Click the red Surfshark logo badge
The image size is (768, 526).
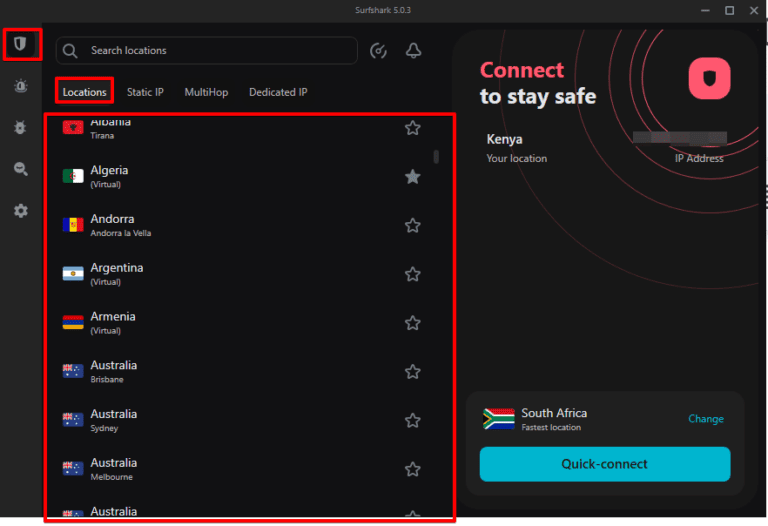pos(709,77)
